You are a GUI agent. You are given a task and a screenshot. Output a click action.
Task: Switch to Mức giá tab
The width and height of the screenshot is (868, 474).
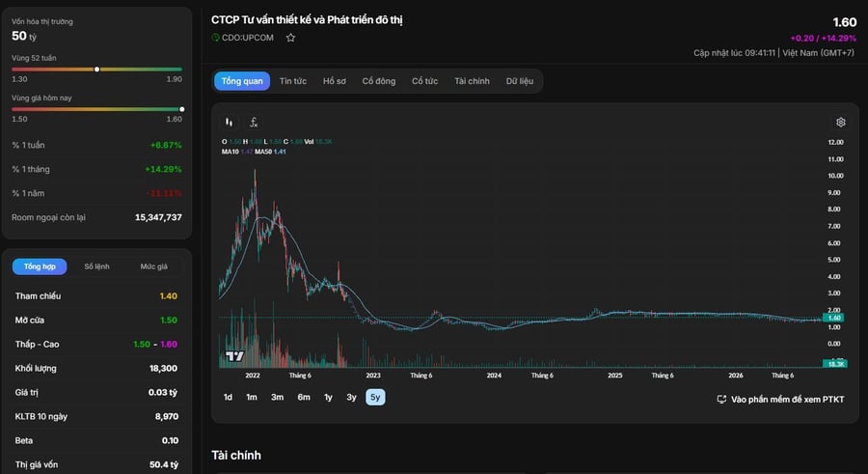coord(154,266)
